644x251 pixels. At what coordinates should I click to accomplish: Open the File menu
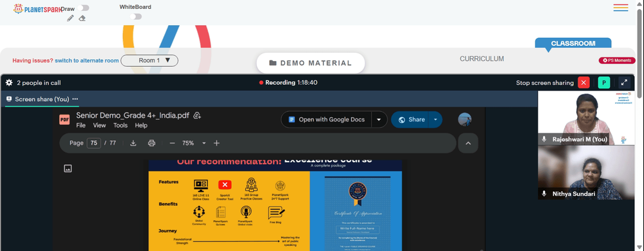click(81, 126)
